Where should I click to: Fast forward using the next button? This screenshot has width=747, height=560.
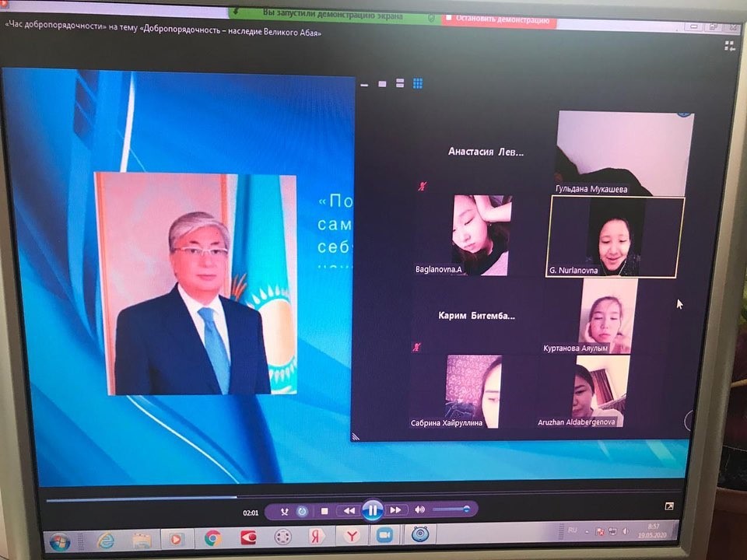pyautogui.click(x=395, y=510)
